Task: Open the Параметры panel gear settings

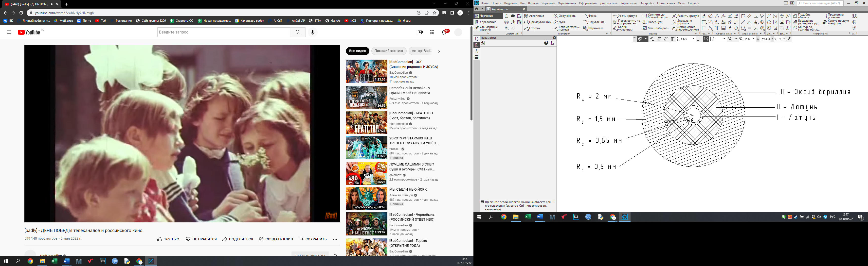Action: pos(555,38)
